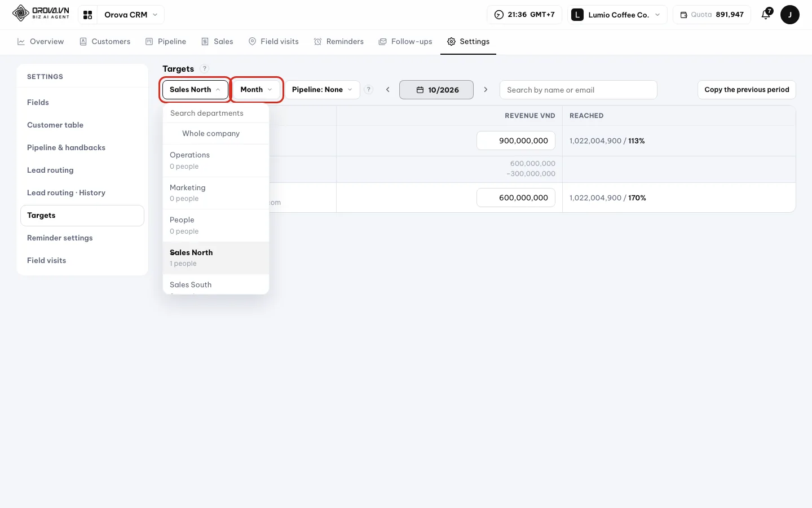Image resolution: width=812 pixels, height=508 pixels.
Task: Open Pipeline & handbacks settings
Action: (82, 148)
